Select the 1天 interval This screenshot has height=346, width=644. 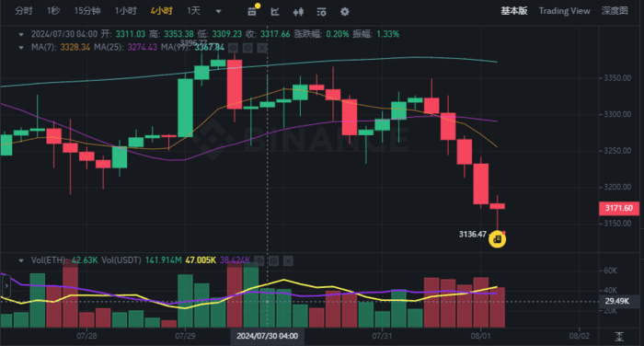click(193, 11)
